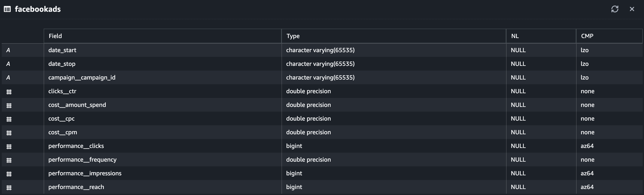Click the numeric icon for performance__clicks
The width and height of the screenshot is (644, 195).
point(9,146)
